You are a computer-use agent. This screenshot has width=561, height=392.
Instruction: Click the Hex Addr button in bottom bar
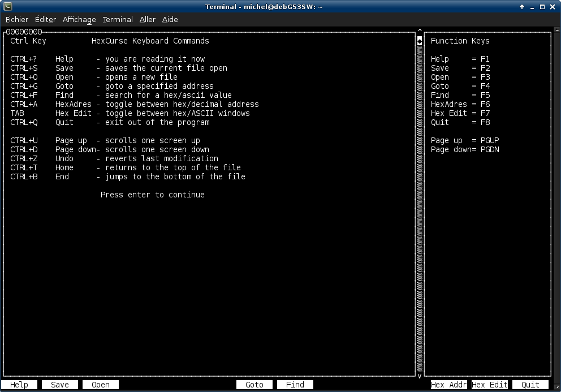(448, 385)
